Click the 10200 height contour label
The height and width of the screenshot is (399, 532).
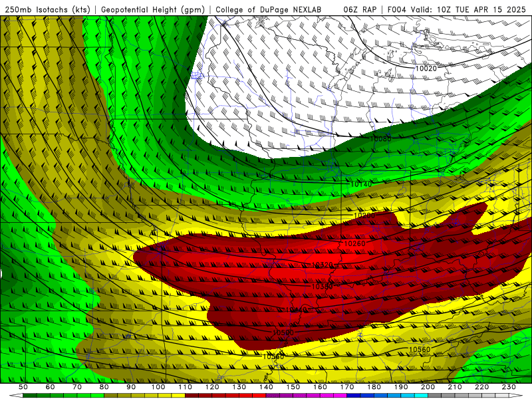pyautogui.click(x=364, y=215)
